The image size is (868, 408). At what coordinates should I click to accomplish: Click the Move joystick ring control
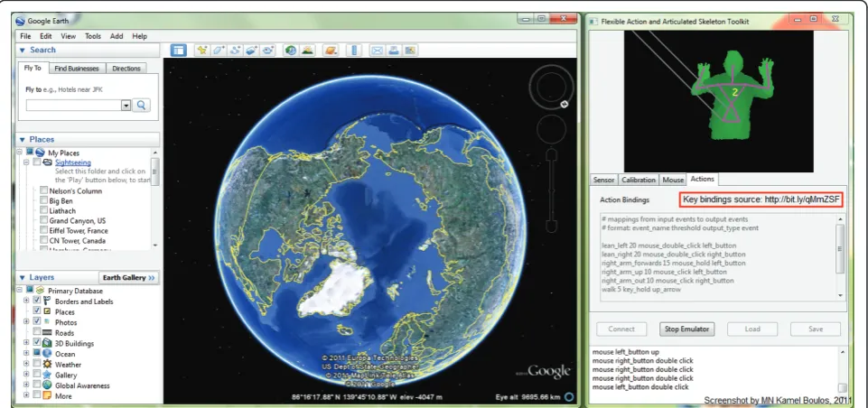[551, 128]
